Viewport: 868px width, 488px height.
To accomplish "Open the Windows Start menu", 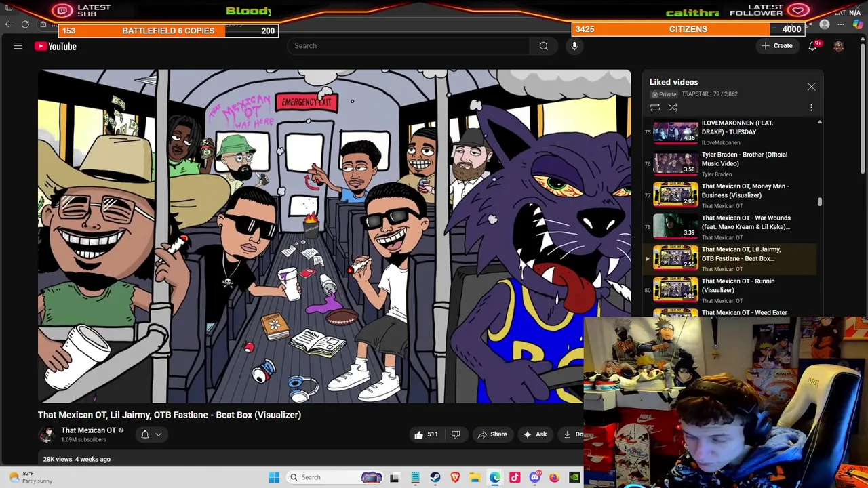I will coord(274,477).
